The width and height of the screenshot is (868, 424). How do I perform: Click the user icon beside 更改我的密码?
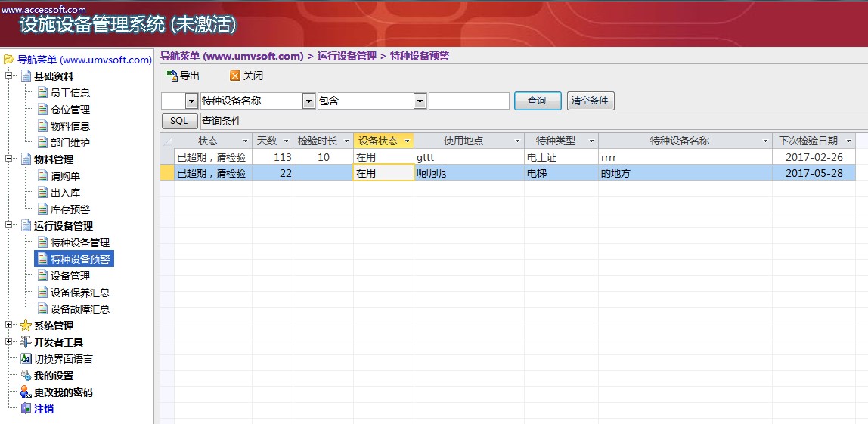coord(26,392)
